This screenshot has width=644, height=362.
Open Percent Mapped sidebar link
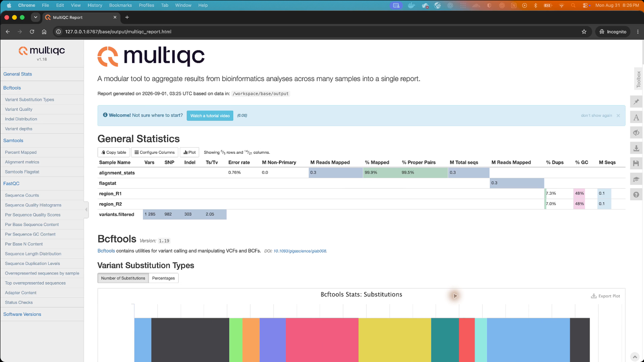tap(21, 152)
